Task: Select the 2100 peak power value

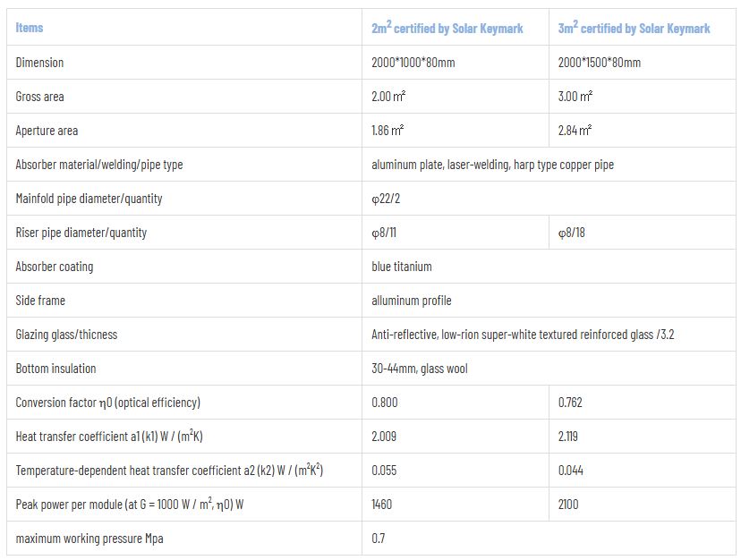Action: click(568, 505)
